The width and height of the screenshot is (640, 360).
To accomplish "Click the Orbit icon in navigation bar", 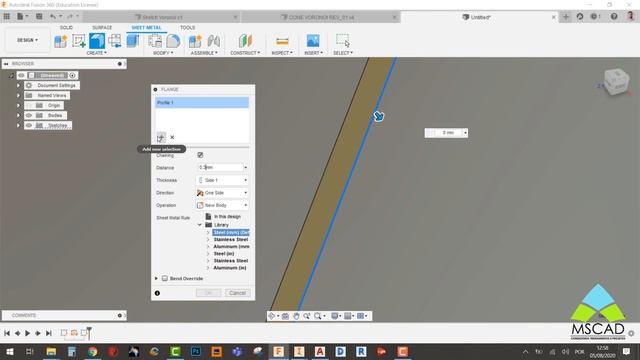I will [272, 316].
